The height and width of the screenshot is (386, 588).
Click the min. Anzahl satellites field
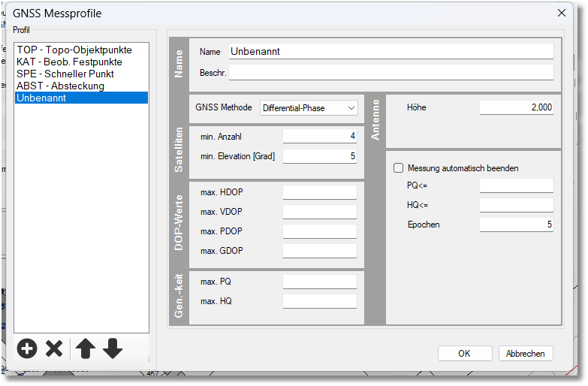click(x=319, y=137)
